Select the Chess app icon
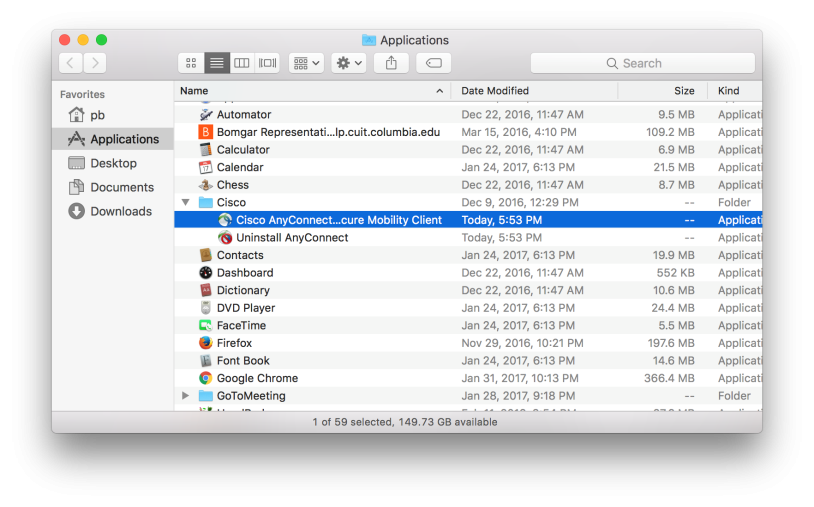Viewport: 814px width, 507px height. (x=206, y=185)
